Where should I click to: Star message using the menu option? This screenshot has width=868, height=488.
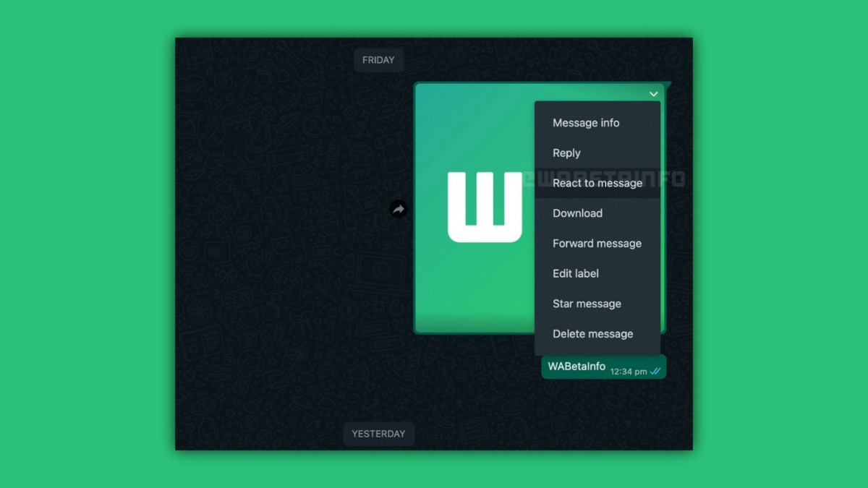tap(587, 304)
